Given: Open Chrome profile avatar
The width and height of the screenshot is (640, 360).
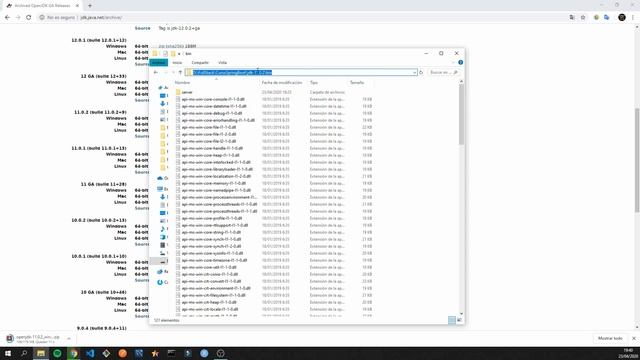Looking at the screenshot, I should (622, 18).
